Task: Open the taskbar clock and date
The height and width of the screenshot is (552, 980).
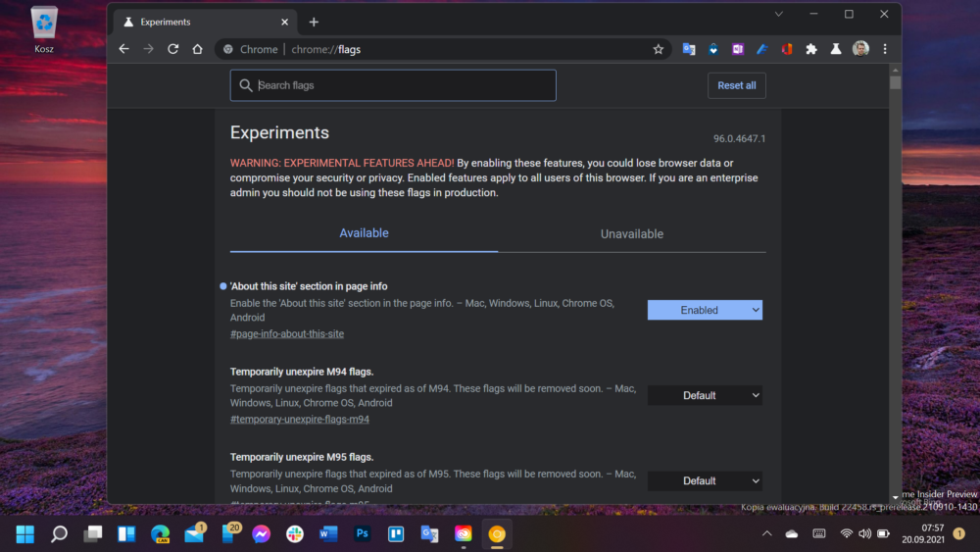Action: point(922,534)
